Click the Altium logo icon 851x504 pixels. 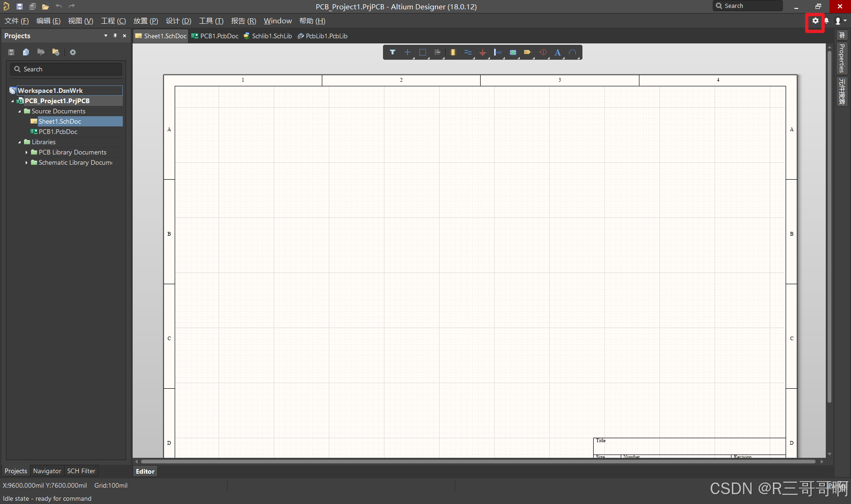click(x=7, y=6)
